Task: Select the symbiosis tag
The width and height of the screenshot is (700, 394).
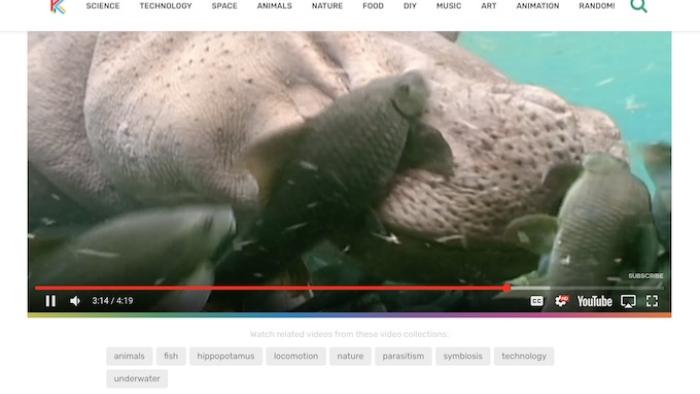Action: tap(462, 356)
